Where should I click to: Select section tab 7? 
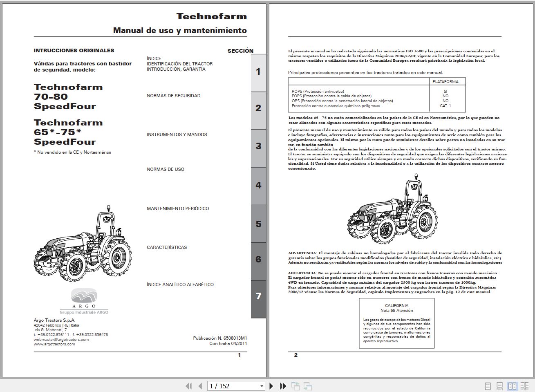point(258,299)
